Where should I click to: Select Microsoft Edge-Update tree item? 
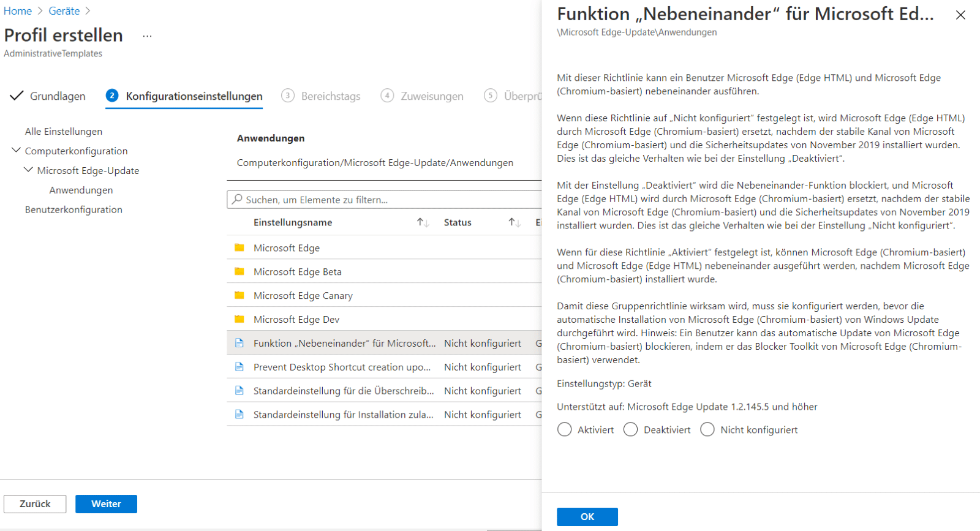pos(88,170)
